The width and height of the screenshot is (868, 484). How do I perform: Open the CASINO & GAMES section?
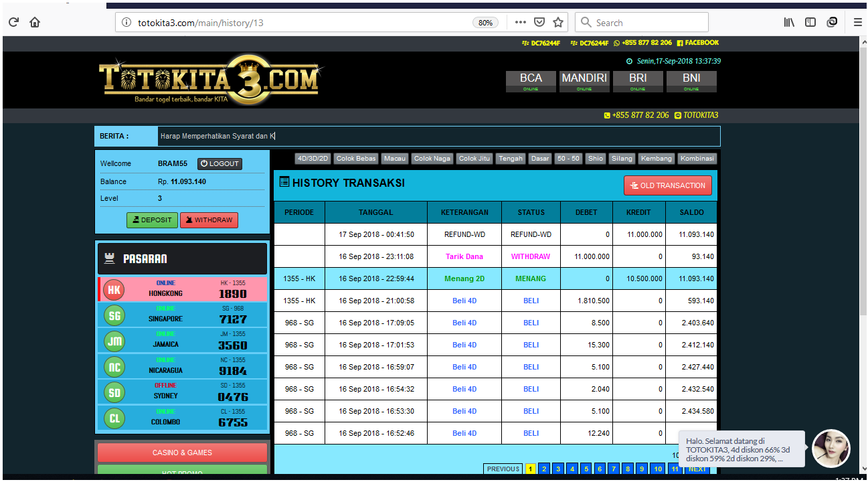pyautogui.click(x=182, y=453)
